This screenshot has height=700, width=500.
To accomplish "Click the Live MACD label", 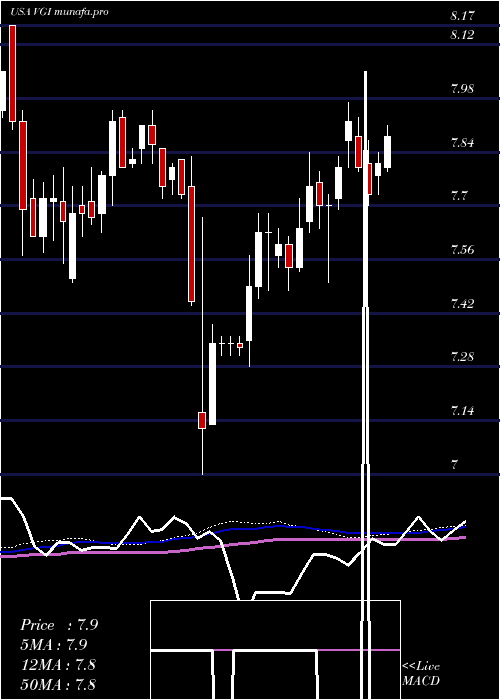I will [x=421, y=673].
